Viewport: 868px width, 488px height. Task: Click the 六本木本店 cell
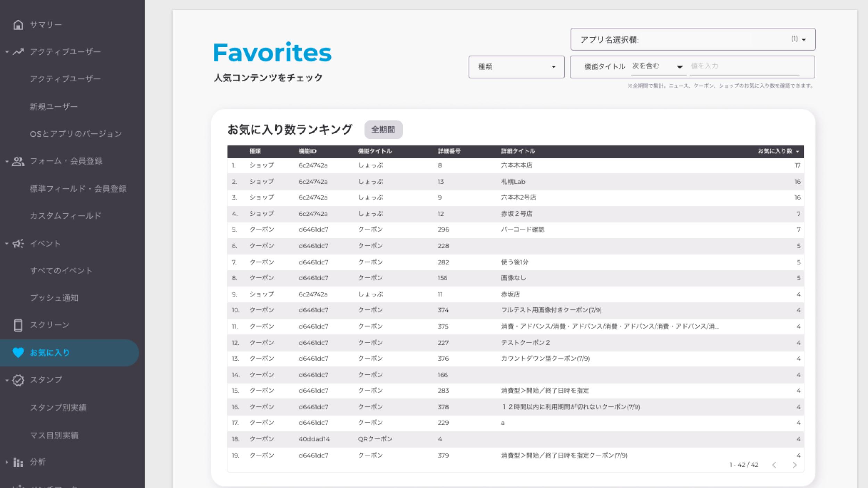coord(517,166)
